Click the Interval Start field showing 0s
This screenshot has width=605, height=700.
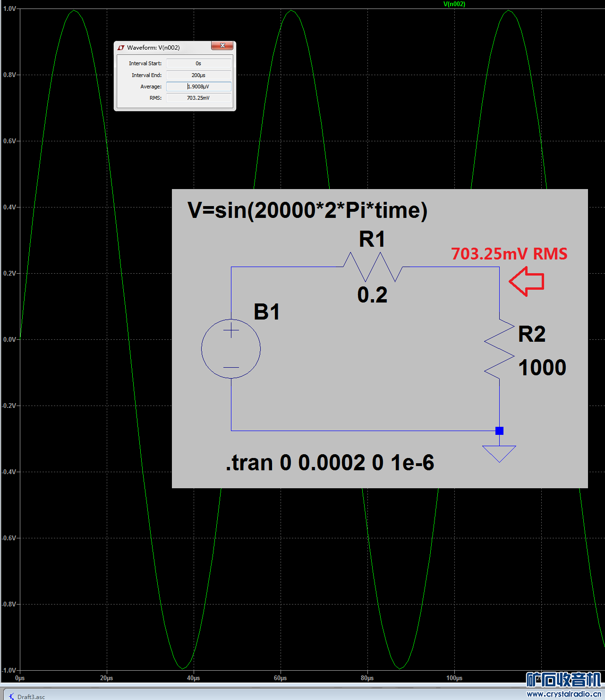tap(198, 63)
